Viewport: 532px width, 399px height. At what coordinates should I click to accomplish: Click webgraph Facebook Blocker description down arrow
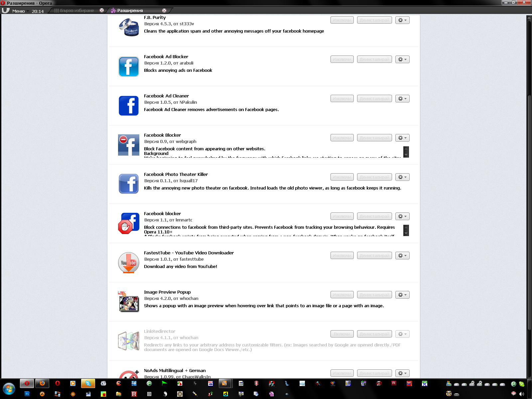click(406, 155)
